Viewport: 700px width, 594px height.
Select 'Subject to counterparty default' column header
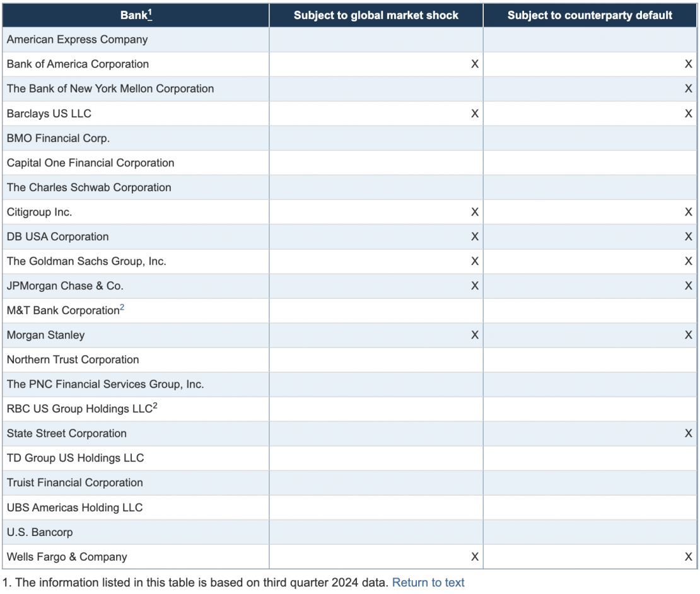(x=590, y=15)
